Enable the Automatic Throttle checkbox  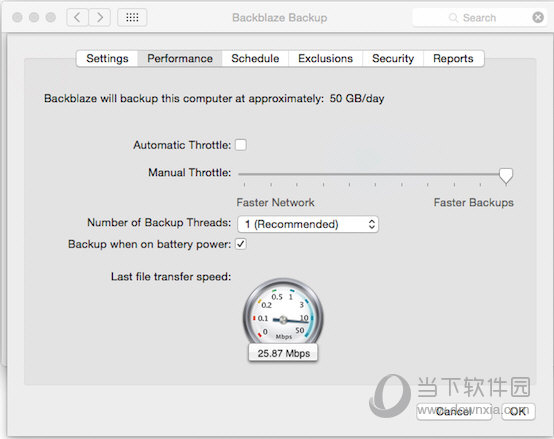coord(241,145)
